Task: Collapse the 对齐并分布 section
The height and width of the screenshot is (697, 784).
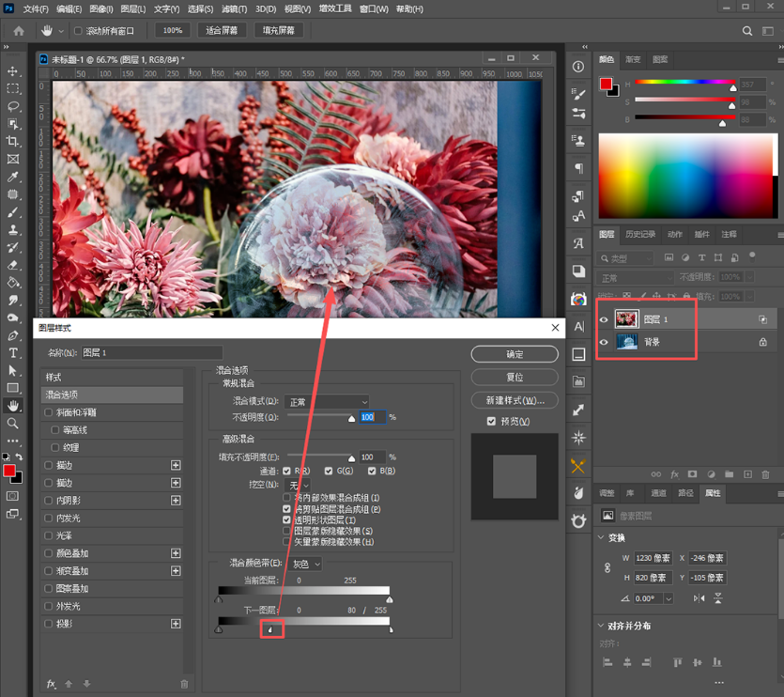Action: coord(601,626)
